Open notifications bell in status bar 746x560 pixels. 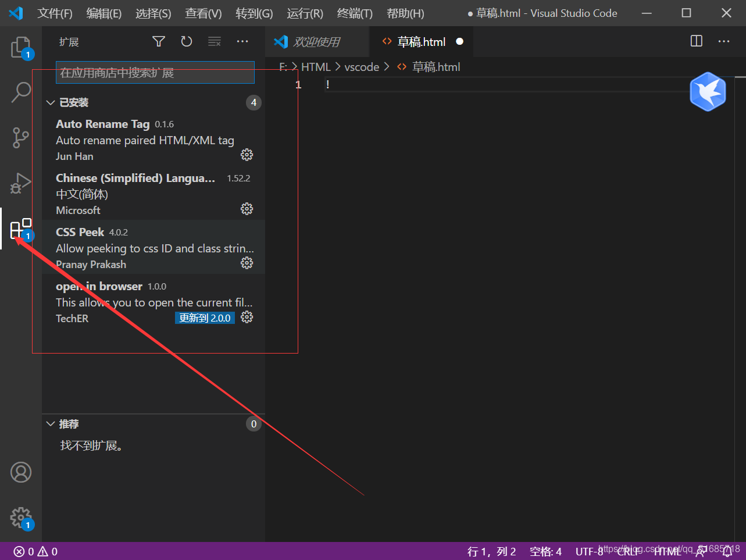coord(727,551)
